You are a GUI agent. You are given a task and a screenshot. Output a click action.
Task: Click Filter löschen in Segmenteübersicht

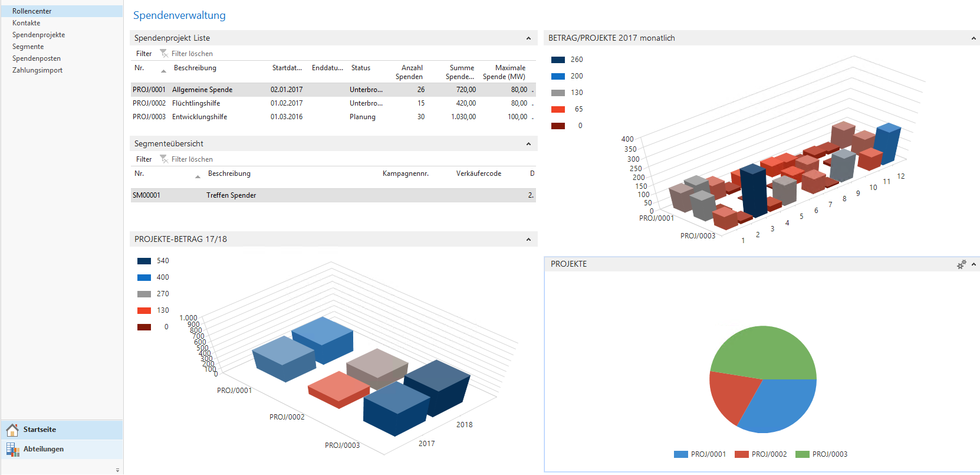coord(192,159)
